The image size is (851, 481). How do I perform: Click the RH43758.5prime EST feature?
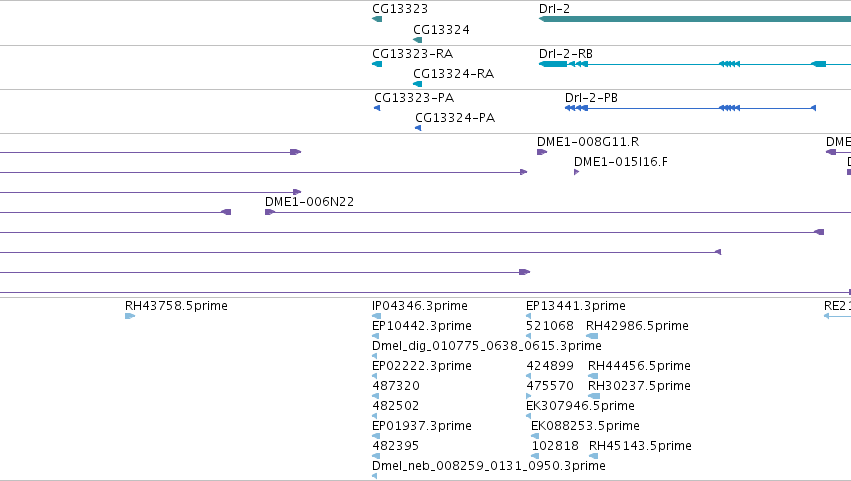point(130,316)
